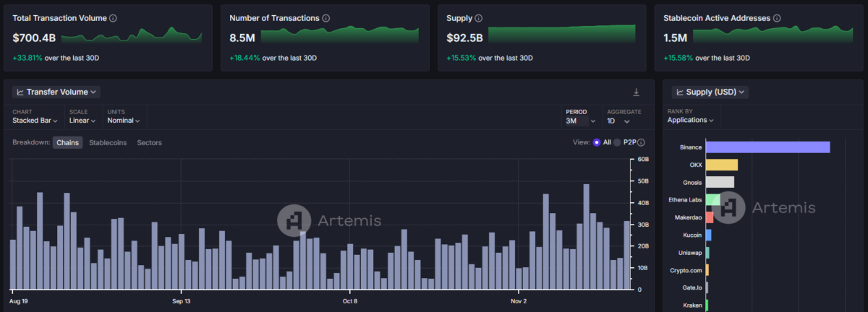The width and height of the screenshot is (868, 312).
Task: Click the Binance label in ranking
Action: click(691, 147)
